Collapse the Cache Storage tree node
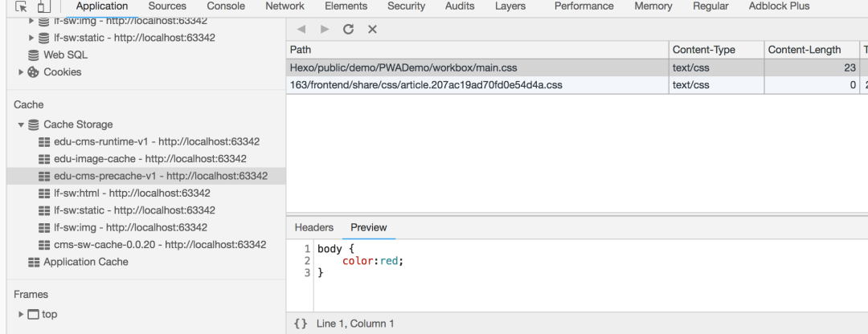This screenshot has height=334, width=868. click(22, 125)
